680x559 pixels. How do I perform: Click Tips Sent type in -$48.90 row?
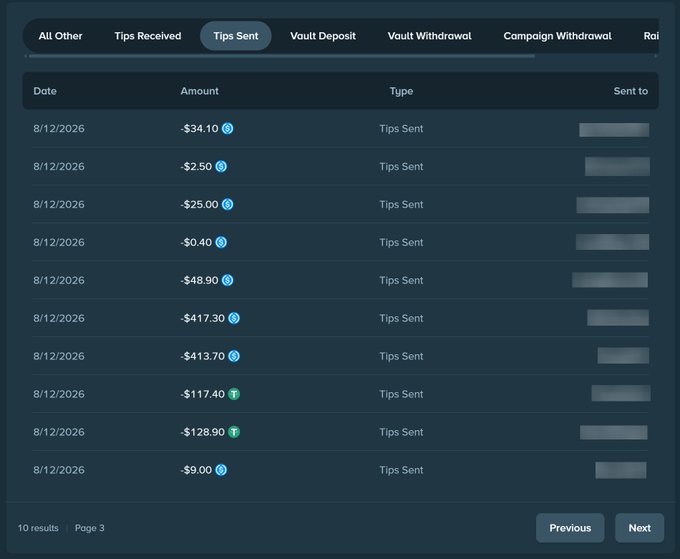pyautogui.click(x=401, y=280)
